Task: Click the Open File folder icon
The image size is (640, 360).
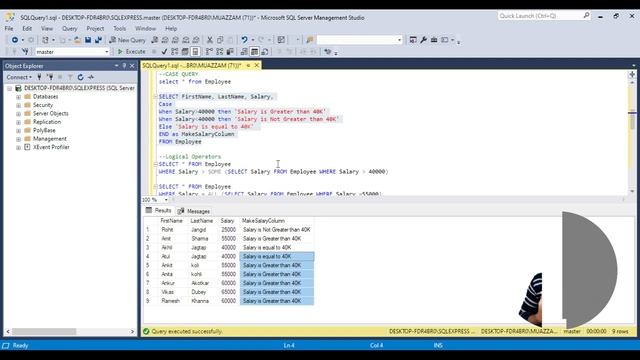Action: [x=77, y=40]
